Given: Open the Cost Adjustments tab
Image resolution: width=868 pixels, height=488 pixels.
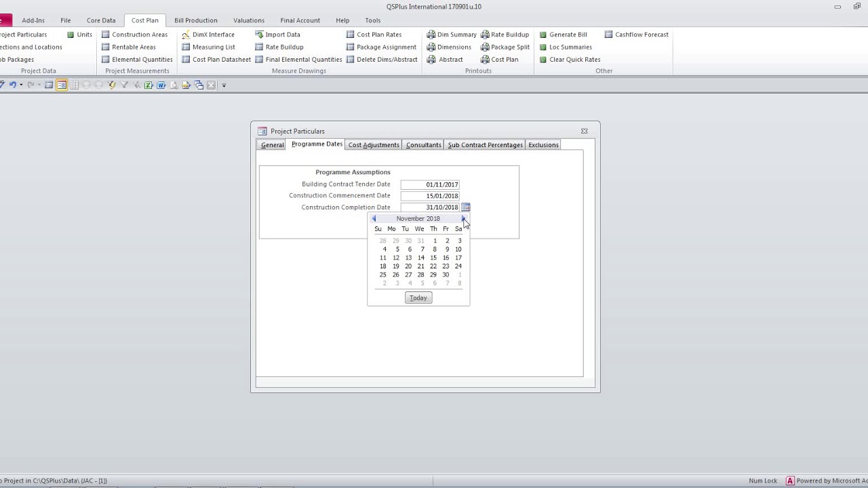Looking at the screenshot, I should pos(374,145).
